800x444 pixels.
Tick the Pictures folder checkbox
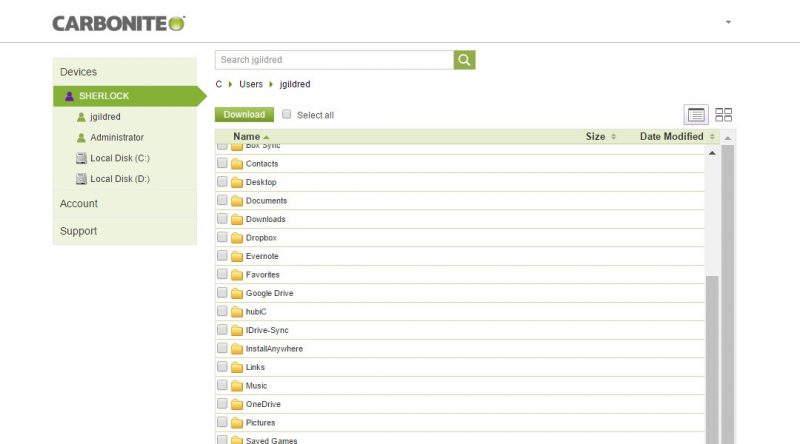[222, 422]
